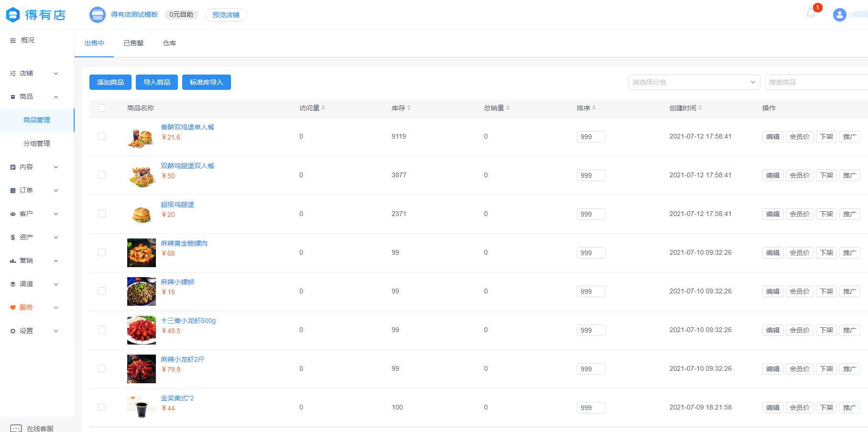Click the 得有店 logo icon
Image resolution: width=868 pixels, height=432 pixels.
click(x=13, y=15)
